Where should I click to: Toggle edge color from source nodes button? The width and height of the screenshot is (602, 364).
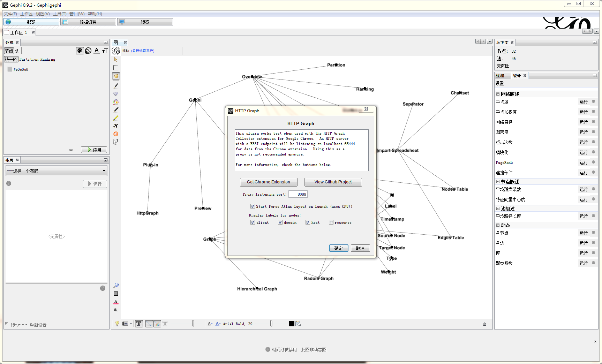tap(157, 324)
